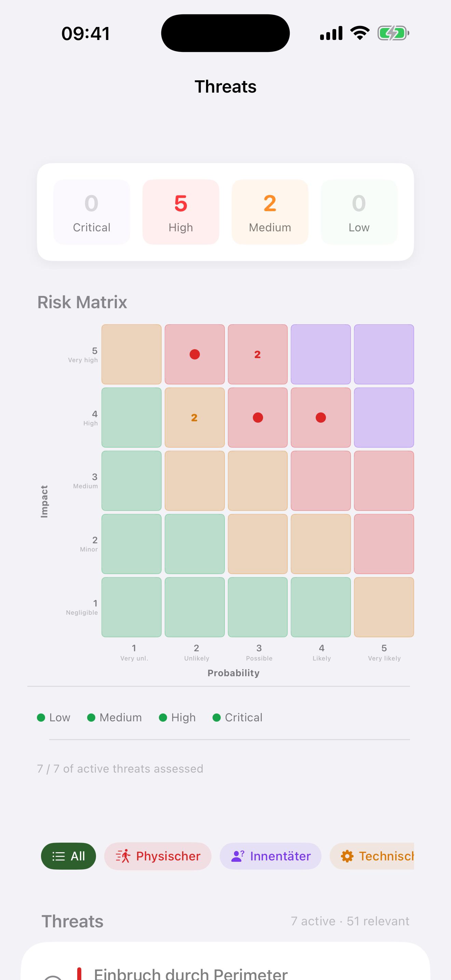Toggle the Medium legend item
451x980 pixels.
coord(114,718)
